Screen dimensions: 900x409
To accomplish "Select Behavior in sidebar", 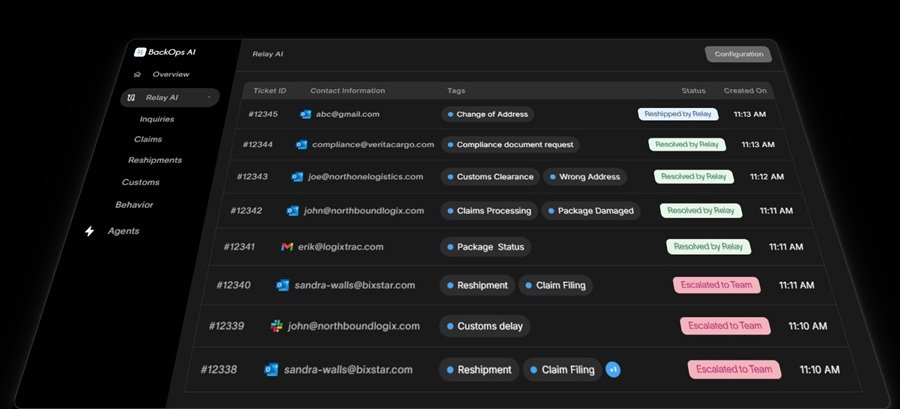I will tap(134, 205).
